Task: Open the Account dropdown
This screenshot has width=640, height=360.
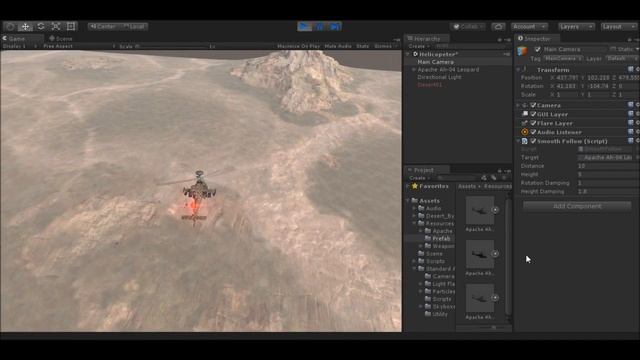Action: (x=529, y=27)
